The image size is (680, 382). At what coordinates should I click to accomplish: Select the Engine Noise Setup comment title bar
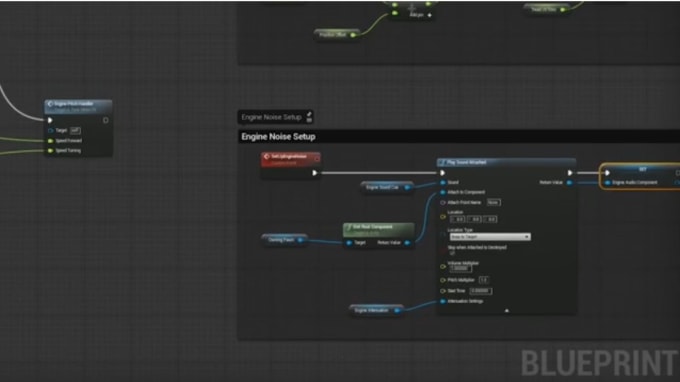point(459,137)
